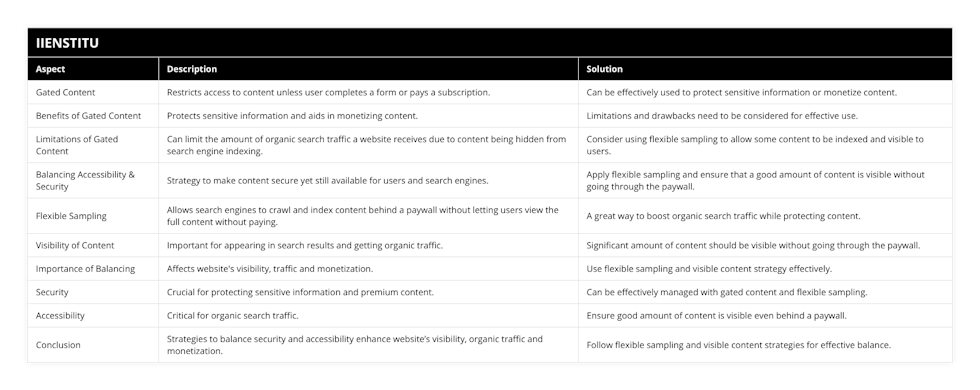Click the Accessibility row label
This screenshot has width=980, height=390.
[60, 316]
